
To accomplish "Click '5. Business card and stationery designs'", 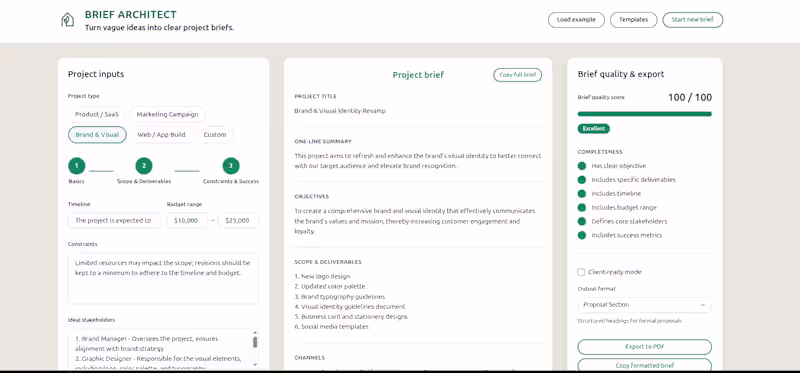I will [x=351, y=316].
